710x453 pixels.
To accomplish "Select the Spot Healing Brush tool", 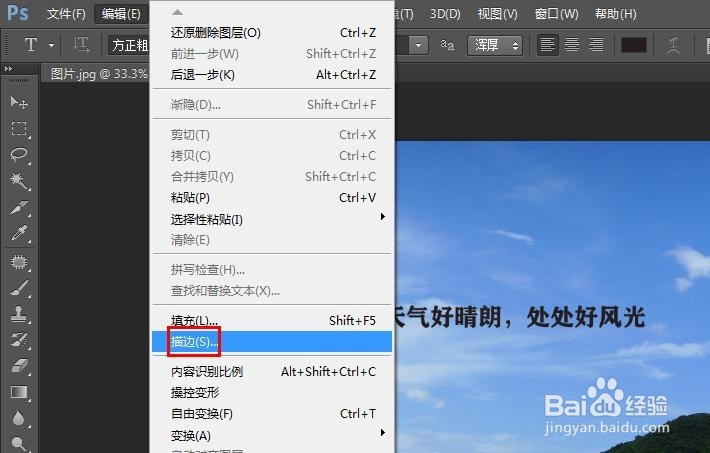I will (19, 262).
